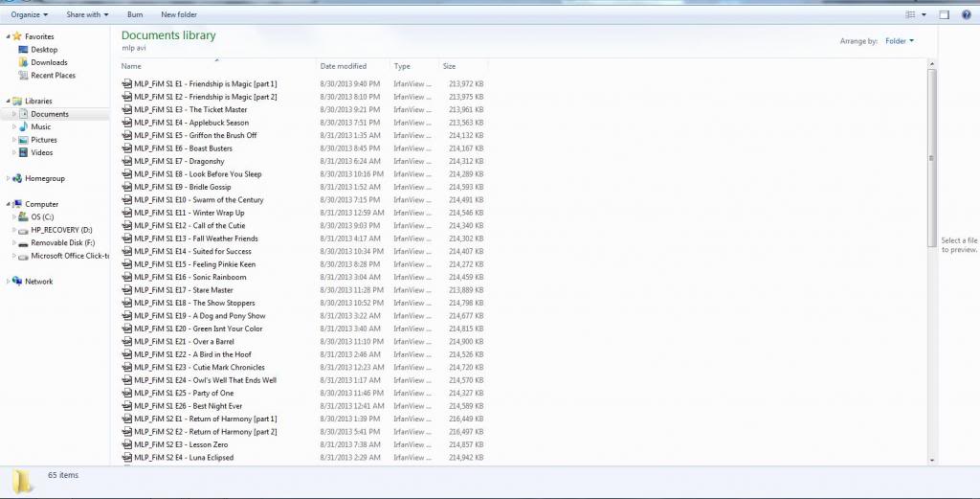Open the HP_RECOVERY (D:) drive
The image size is (980, 499).
click(x=61, y=230)
